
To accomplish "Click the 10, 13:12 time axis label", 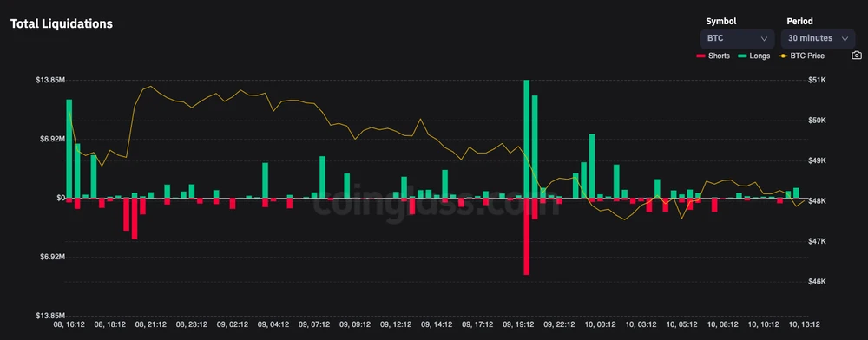I will 805,324.
